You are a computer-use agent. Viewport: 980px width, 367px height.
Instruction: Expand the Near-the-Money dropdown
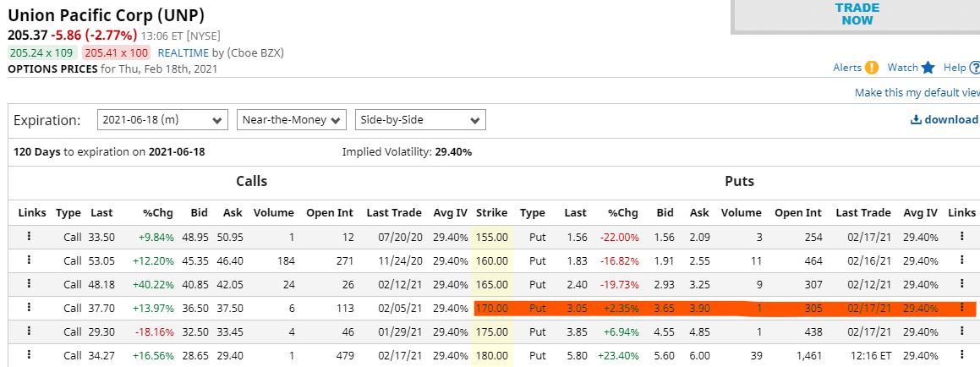(x=292, y=120)
